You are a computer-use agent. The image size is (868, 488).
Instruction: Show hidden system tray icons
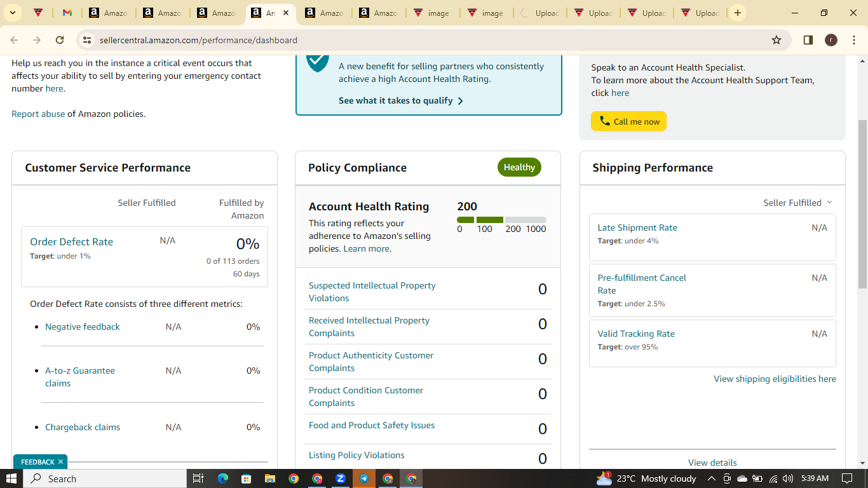[x=712, y=478]
